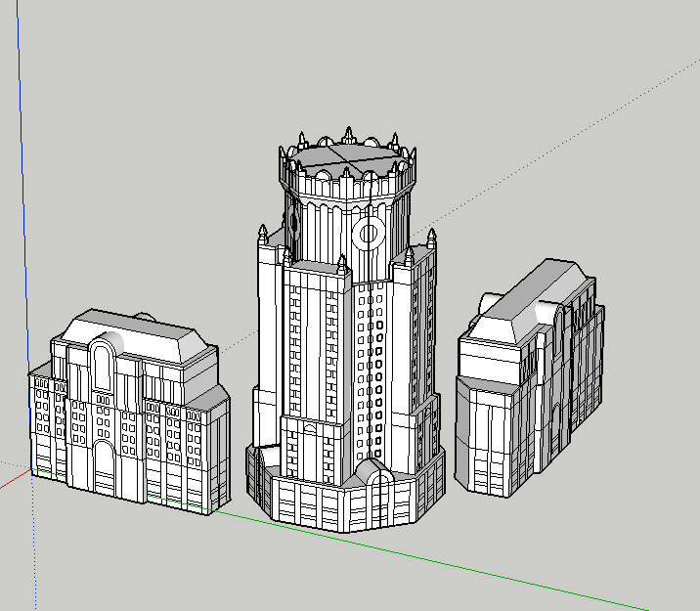Click the circular clock ornament on central tower
This screenshot has width=700, height=611.
coord(370,233)
